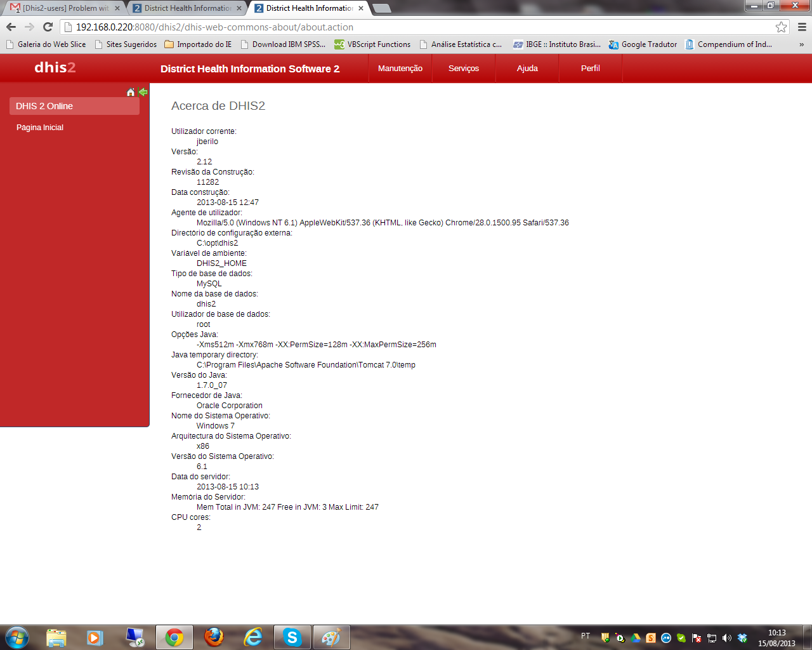Viewport: 812px width, 650px height.
Task: Open Windows Explorer from the taskbar
Action: pyautogui.click(x=56, y=637)
